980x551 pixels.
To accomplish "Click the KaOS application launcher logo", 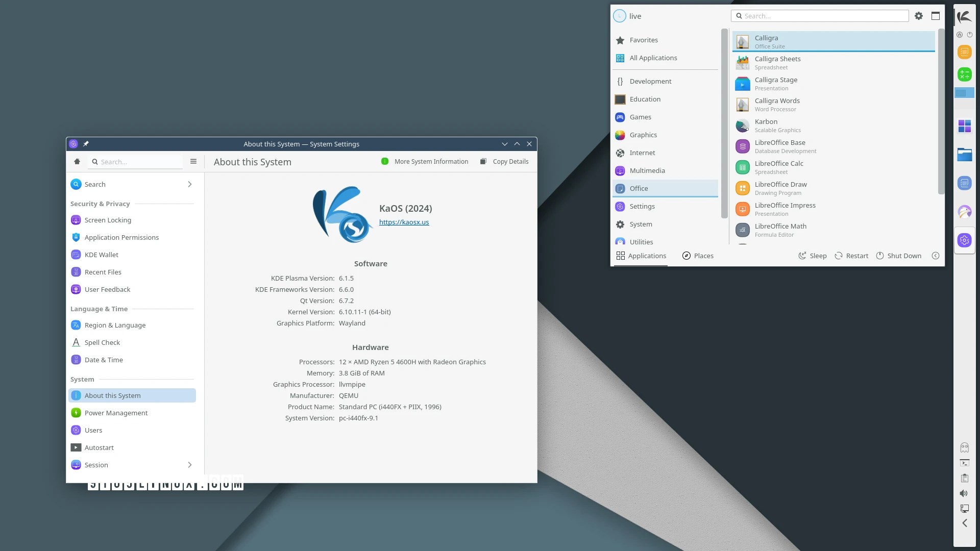I will click(x=964, y=17).
